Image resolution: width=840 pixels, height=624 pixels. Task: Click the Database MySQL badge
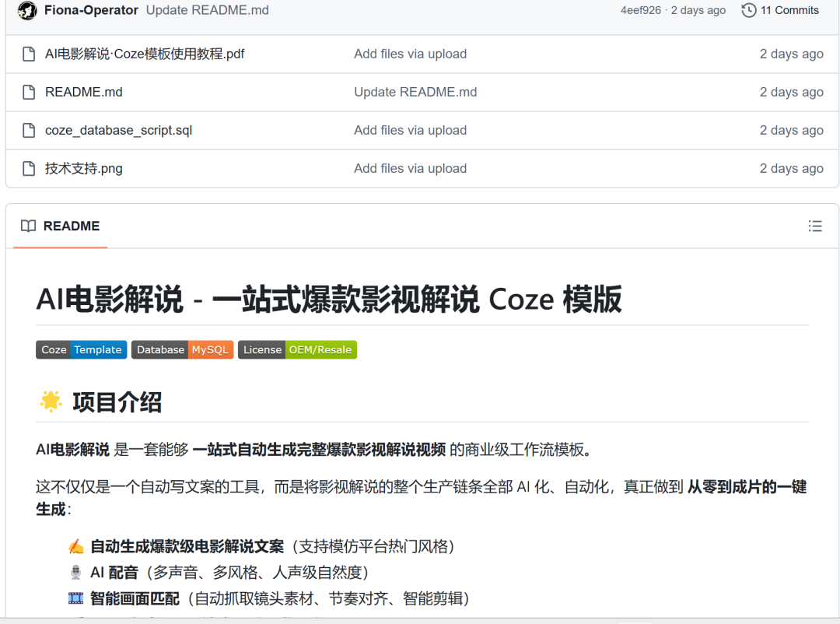pos(182,349)
